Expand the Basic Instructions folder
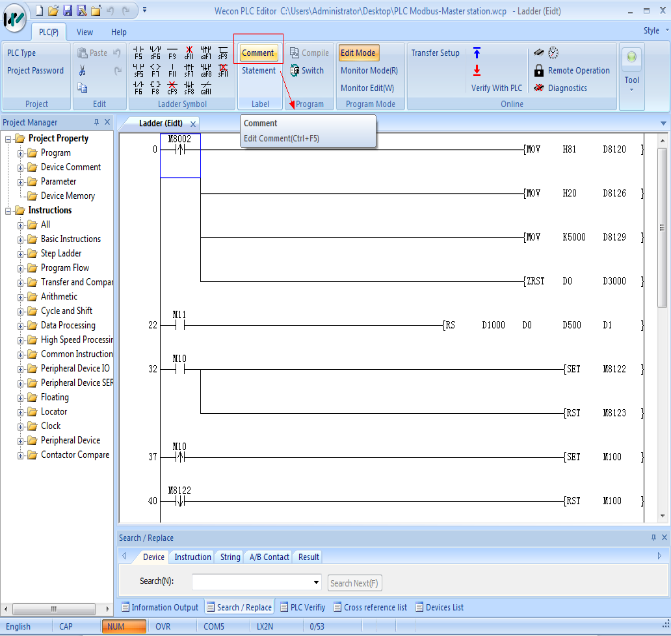The width and height of the screenshot is (671, 636). click(x=20, y=239)
